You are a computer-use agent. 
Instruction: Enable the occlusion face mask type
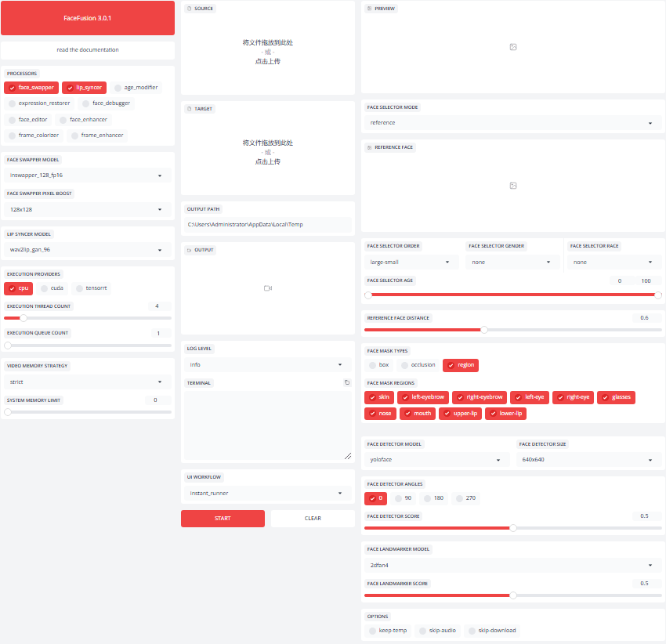(418, 365)
